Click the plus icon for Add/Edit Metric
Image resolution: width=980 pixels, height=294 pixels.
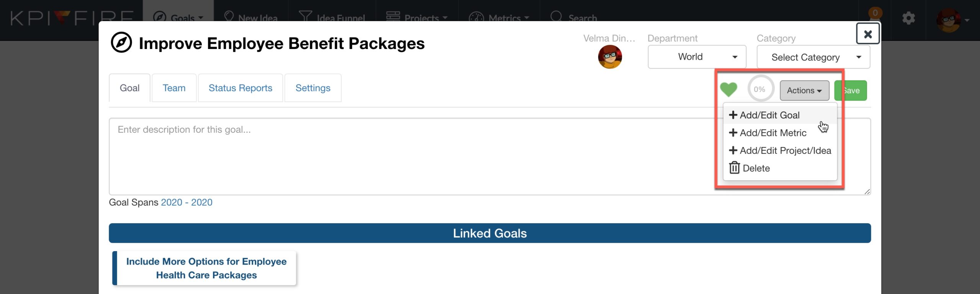pyautogui.click(x=733, y=133)
